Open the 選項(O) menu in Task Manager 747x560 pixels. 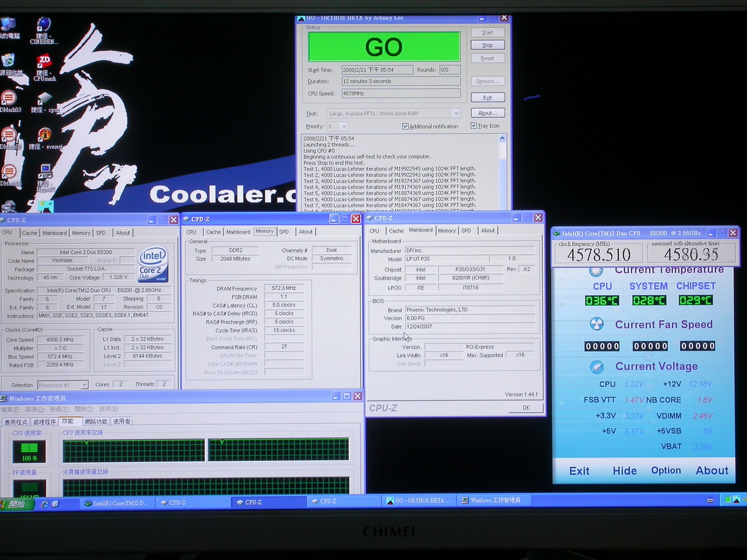coord(34,410)
